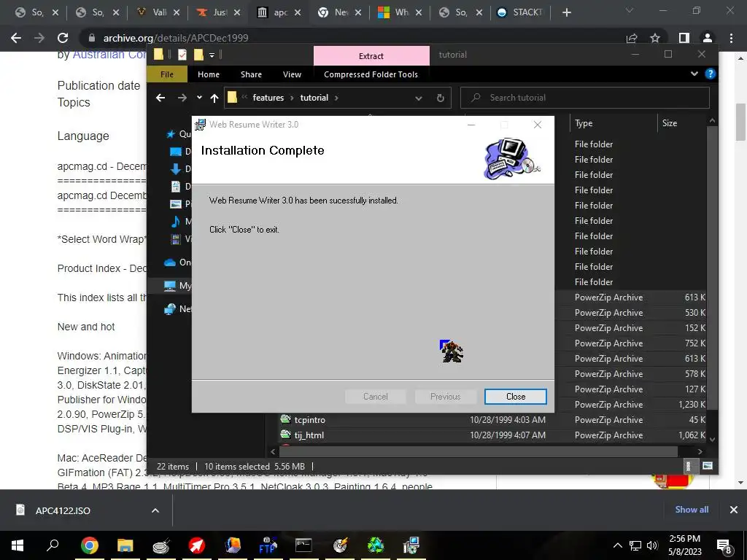747x560 pixels.
Task: Switch to the STACKT Chrome tab
Action: (519, 12)
